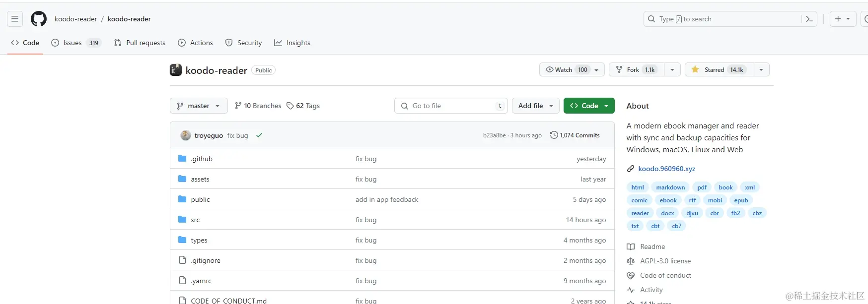Toggle the Starred button
This screenshot has width=868, height=304.
click(x=719, y=69)
